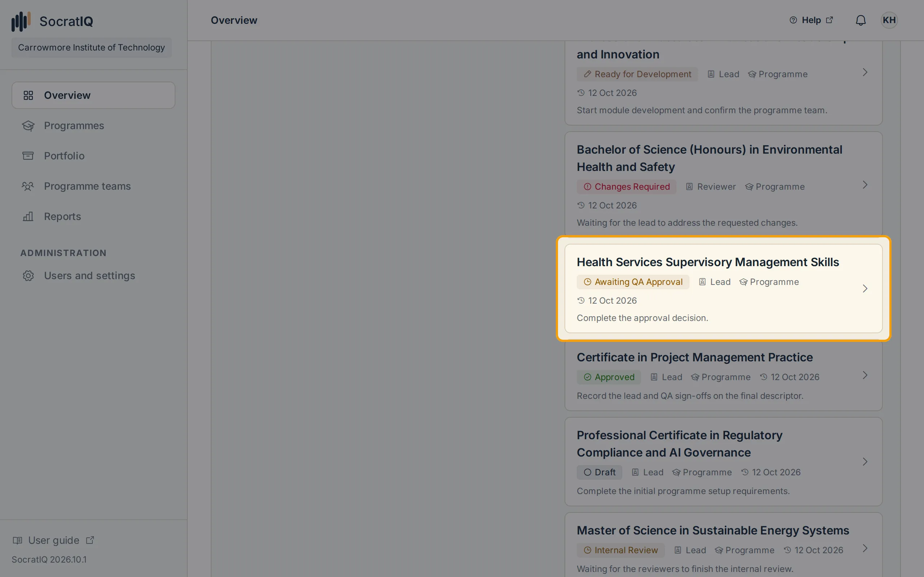The image size is (924, 577).
Task: Open the Help link in header
Action: [x=811, y=20]
